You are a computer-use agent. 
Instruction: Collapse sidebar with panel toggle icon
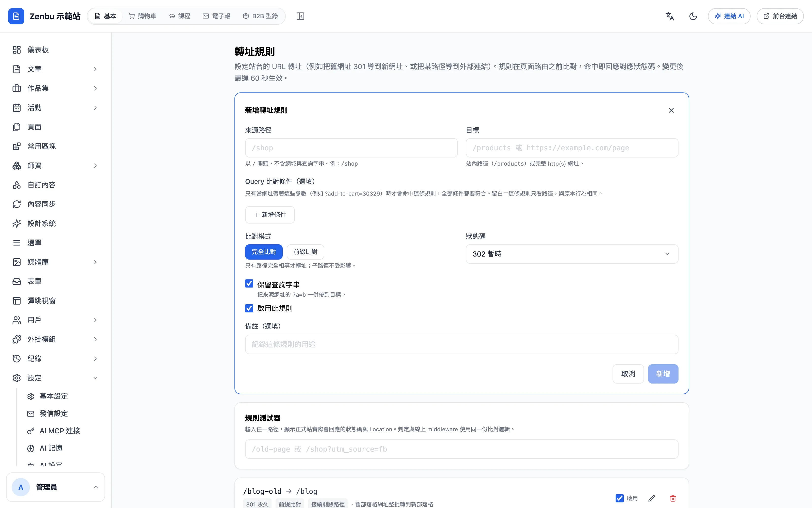coord(300,16)
